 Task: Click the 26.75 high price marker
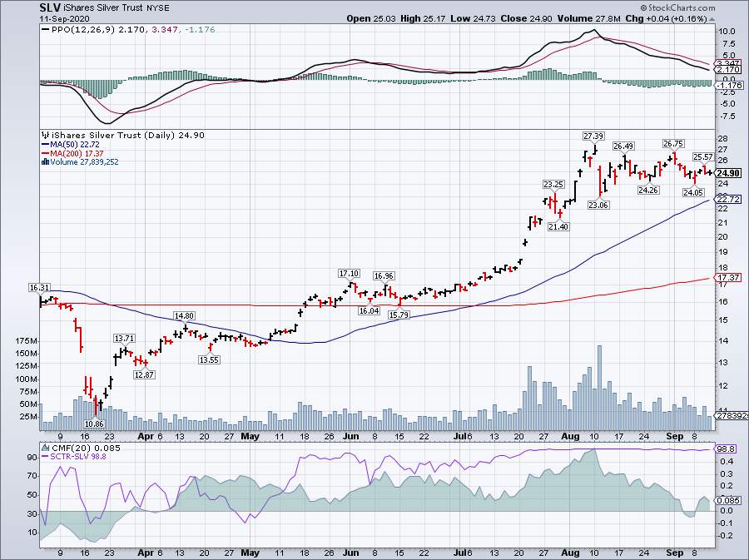673,144
